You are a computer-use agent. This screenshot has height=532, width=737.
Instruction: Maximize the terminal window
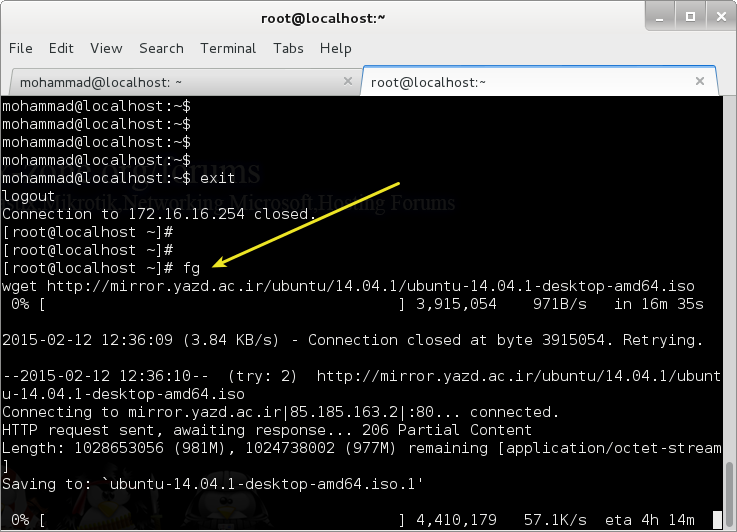686,15
